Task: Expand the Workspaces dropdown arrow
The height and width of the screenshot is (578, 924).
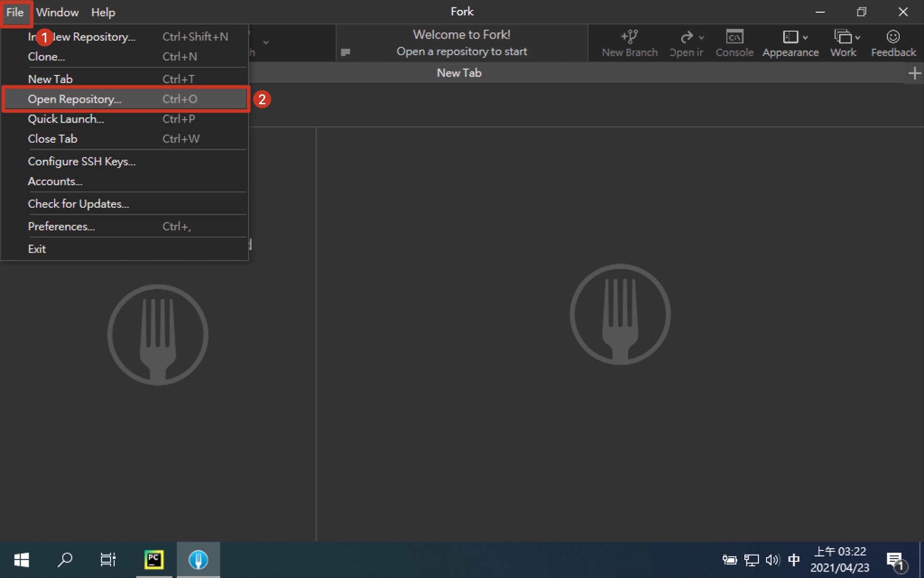Action: pos(858,38)
